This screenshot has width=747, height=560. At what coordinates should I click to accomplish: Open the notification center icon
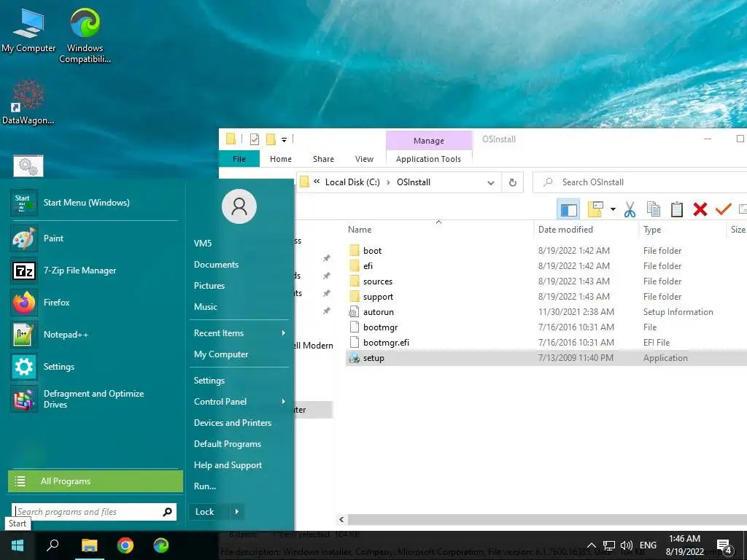click(x=724, y=546)
